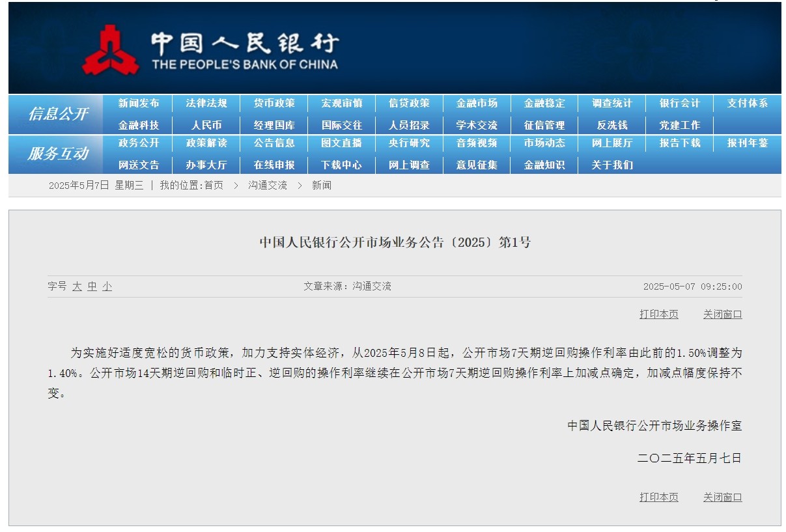Click the date text 2025年5月7日 星期三
This screenshot has height=532, width=786.
(96, 186)
